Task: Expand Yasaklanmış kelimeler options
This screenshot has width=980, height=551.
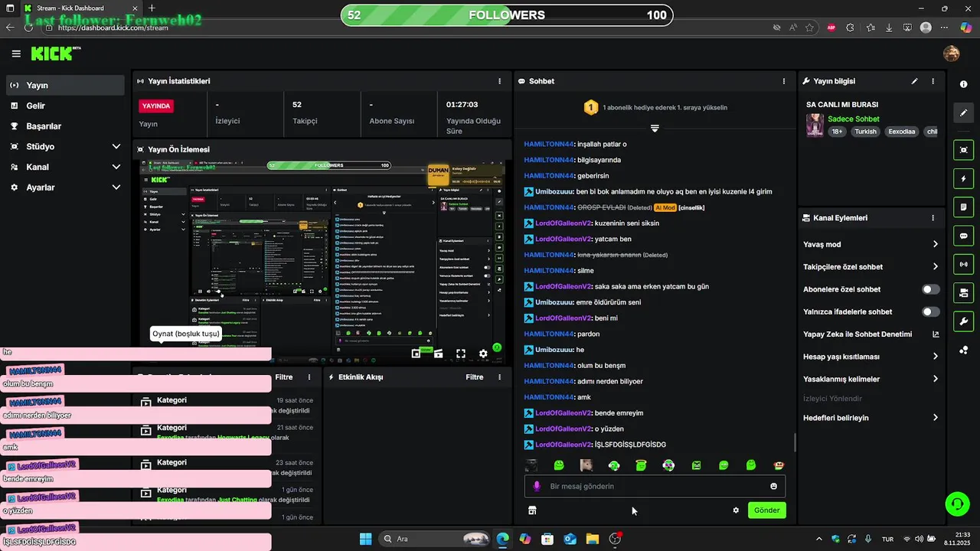Action: (x=936, y=379)
